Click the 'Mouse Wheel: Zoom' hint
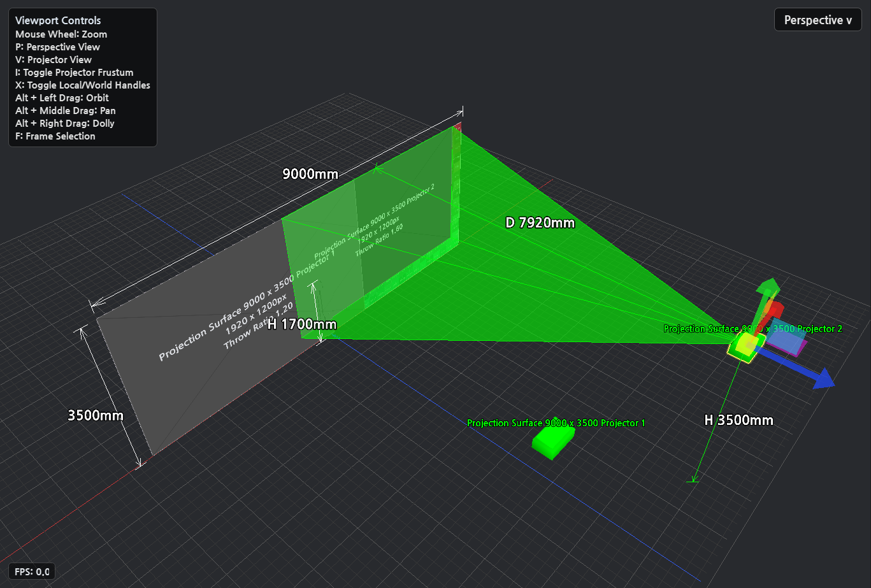This screenshot has width=871, height=588. click(x=61, y=34)
